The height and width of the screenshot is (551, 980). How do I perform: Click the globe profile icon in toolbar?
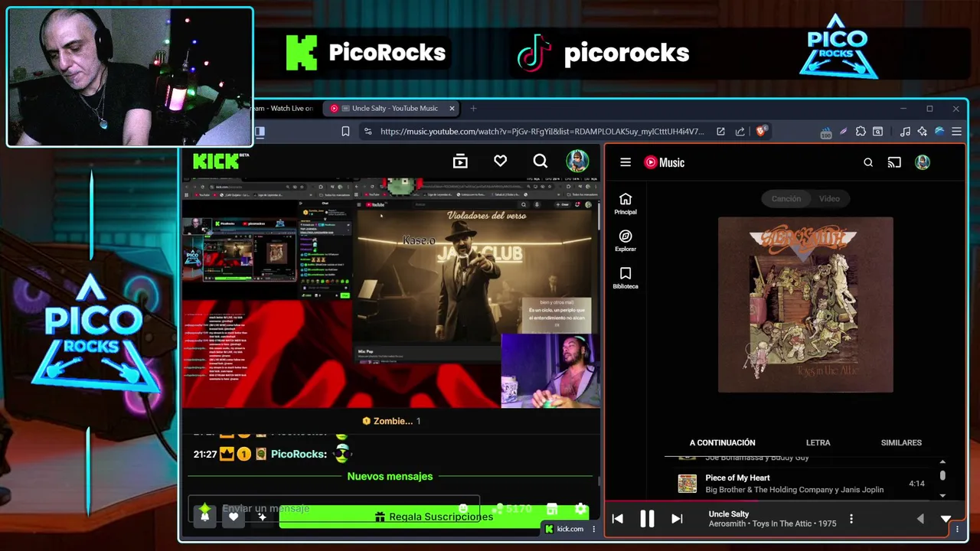939,132
